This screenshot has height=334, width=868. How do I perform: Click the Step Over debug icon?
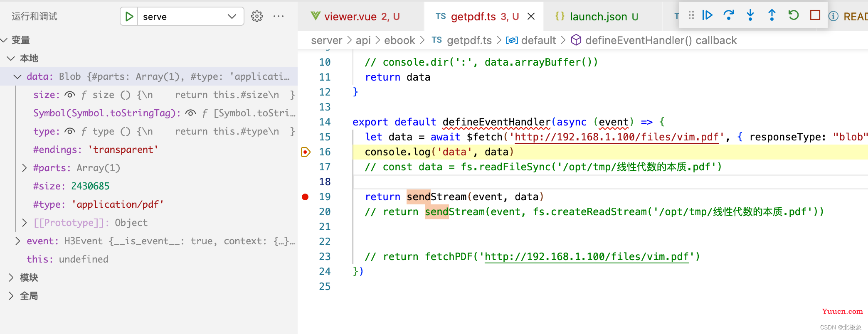(729, 15)
